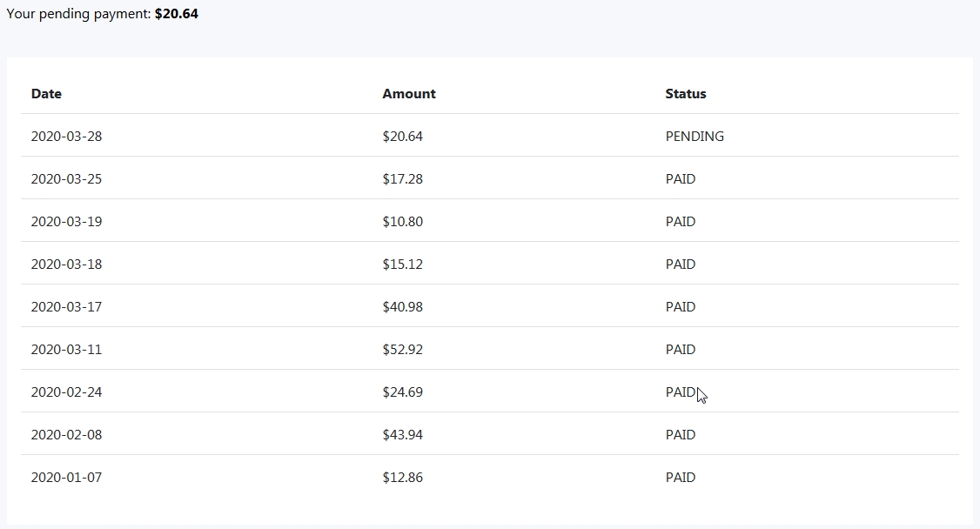Viewport: 980px width, 529px height.
Task: Click the bold pending payment total at top
Action: click(177, 14)
